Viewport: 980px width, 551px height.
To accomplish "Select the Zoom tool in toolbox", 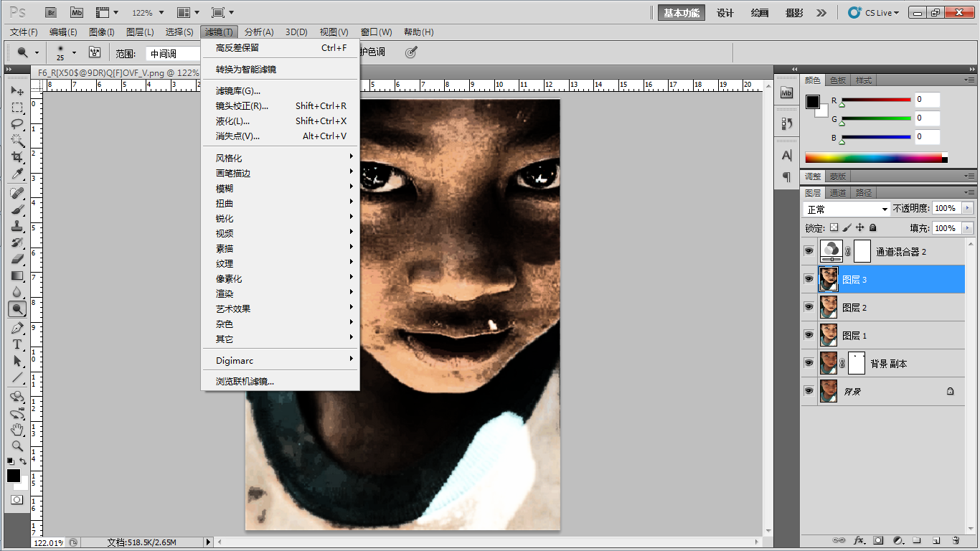I will tap(17, 446).
